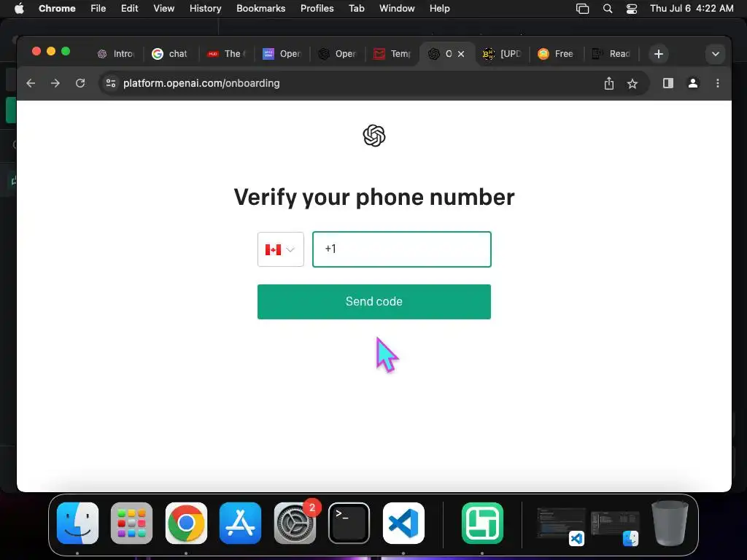Open the Apple menu

[19, 9]
